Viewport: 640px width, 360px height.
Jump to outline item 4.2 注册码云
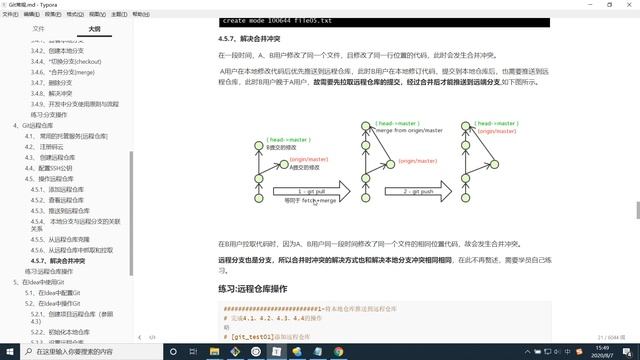pyautogui.click(x=44, y=147)
